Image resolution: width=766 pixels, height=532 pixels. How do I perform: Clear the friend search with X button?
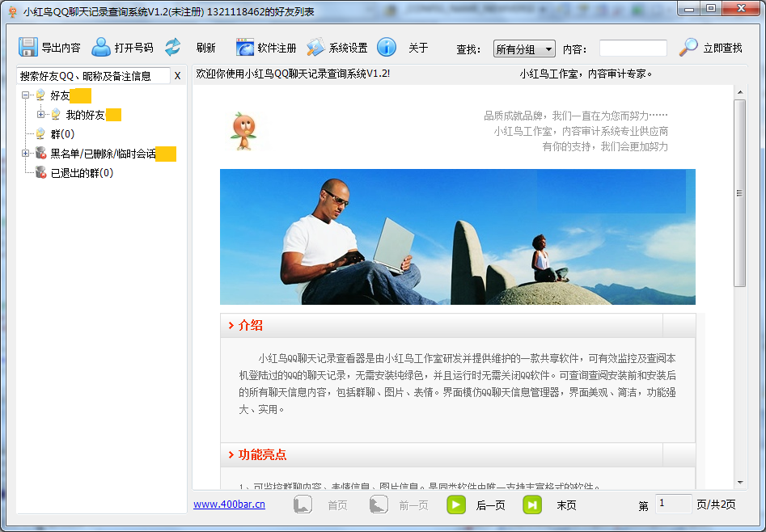pos(177,76)
